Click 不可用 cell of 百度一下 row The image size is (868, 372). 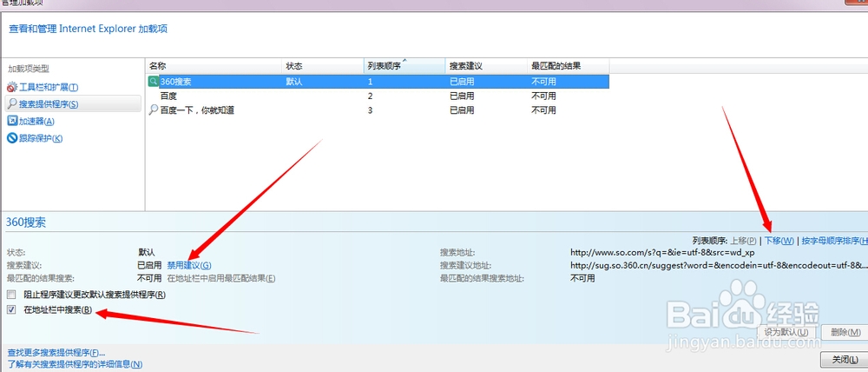(543, 110)
